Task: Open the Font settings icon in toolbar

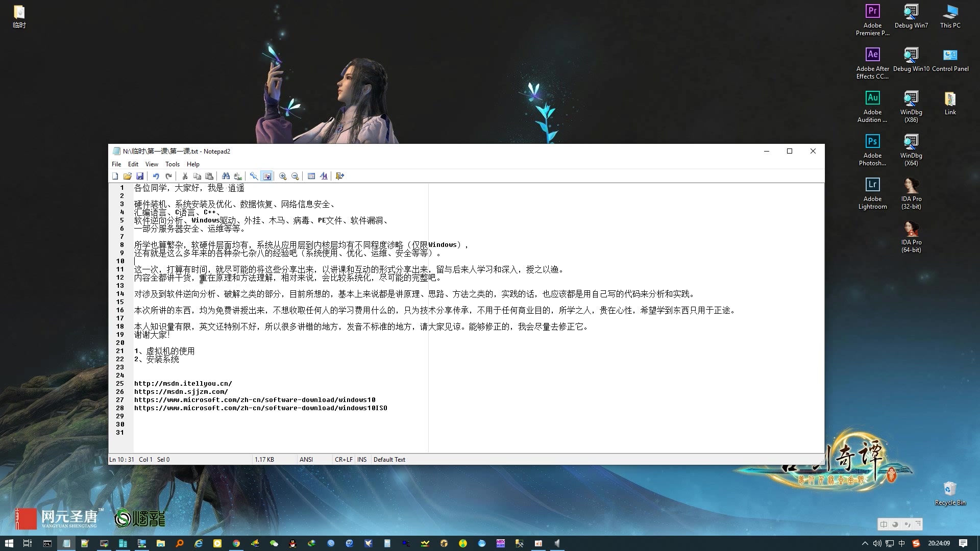Action: [x=324, y=176]
